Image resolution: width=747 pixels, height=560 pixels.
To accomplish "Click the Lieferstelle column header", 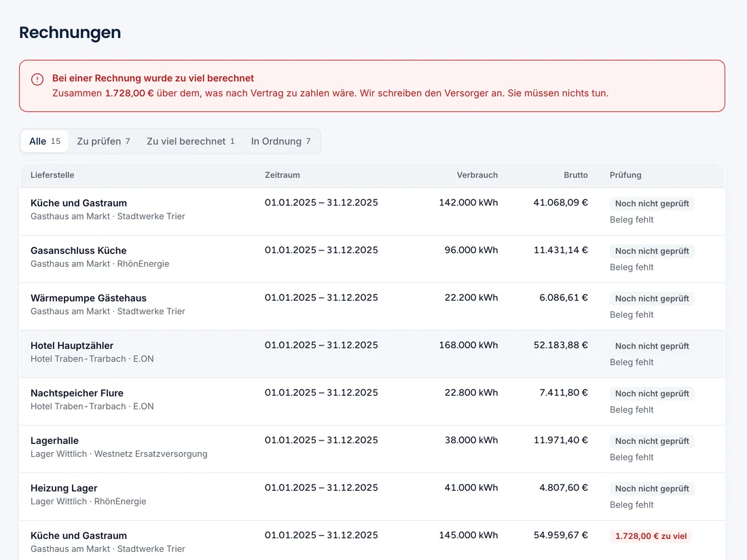I will 52,174.
